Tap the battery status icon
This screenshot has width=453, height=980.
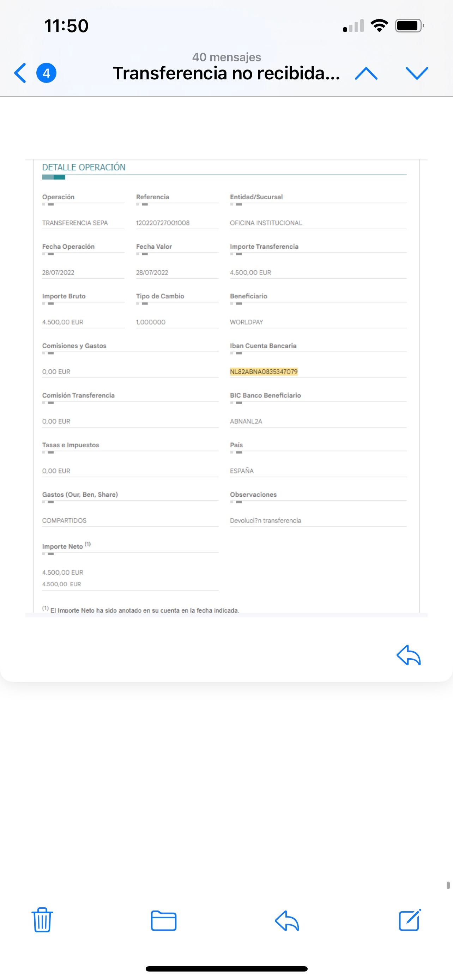409,26
